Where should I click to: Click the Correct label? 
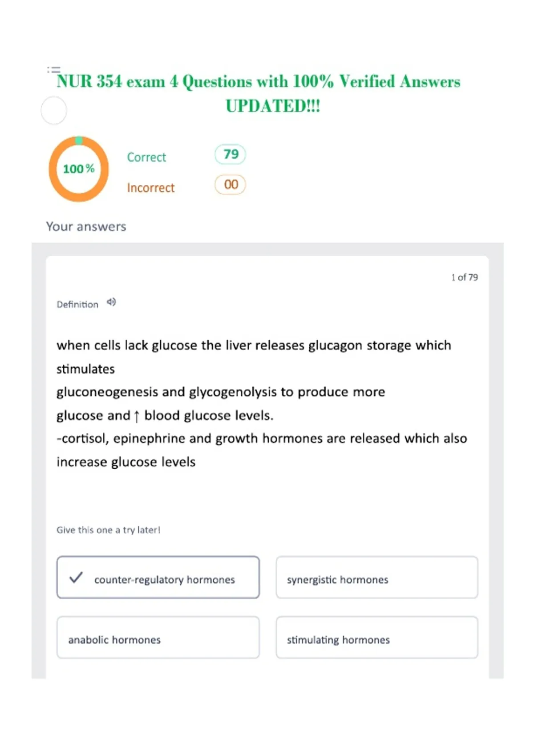coord(146,157)
